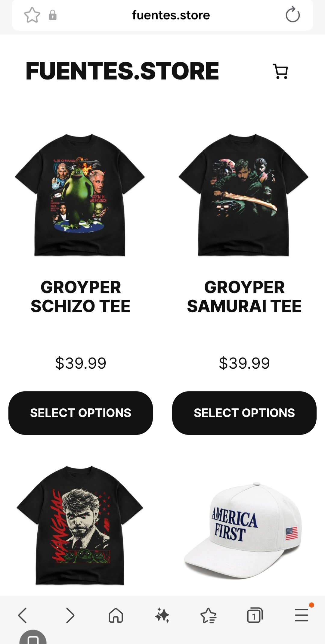Tap the bookmark star in address bar
This screenshot has height=644, width=325.
point(32,15)
